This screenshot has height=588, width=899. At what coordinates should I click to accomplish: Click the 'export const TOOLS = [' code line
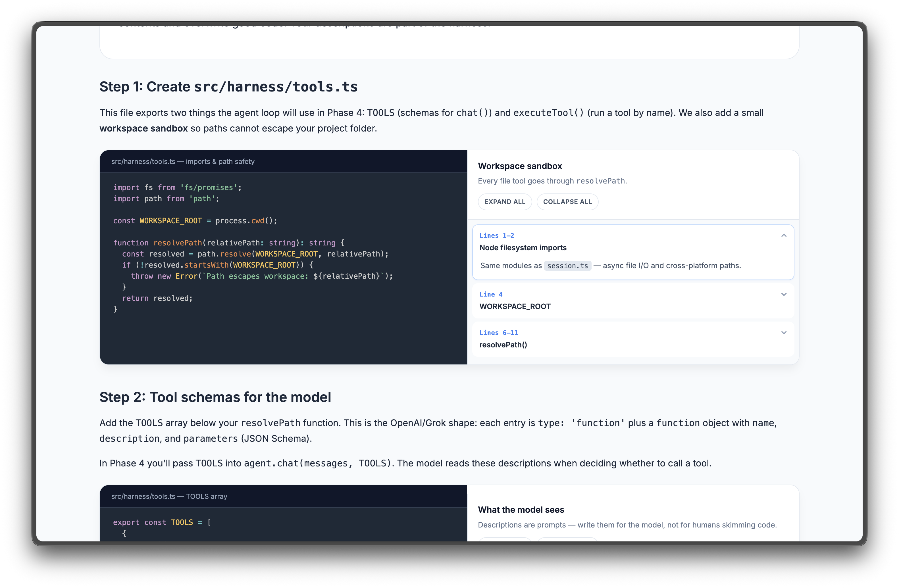(x=162, y=522)
